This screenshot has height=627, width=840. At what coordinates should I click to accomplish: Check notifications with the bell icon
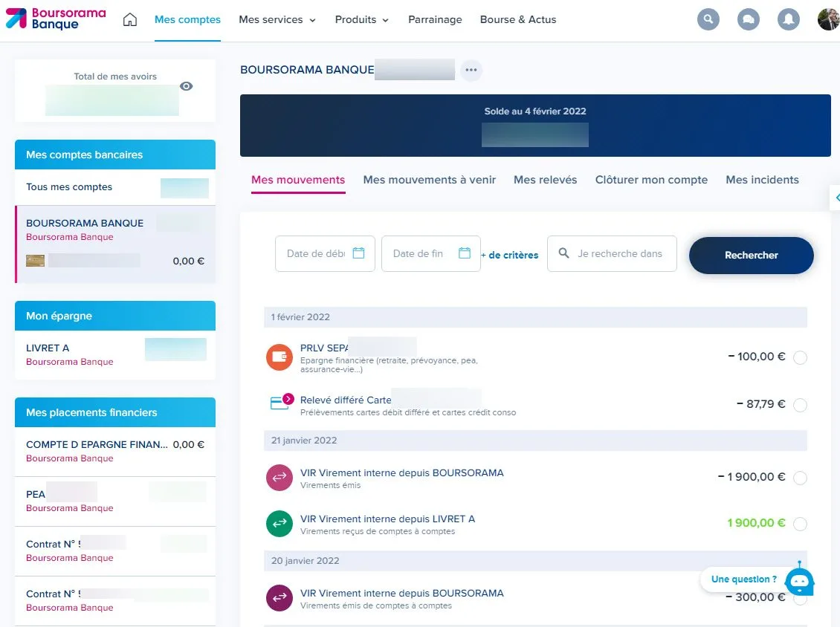pyautogui.click(x=789, y=19)
